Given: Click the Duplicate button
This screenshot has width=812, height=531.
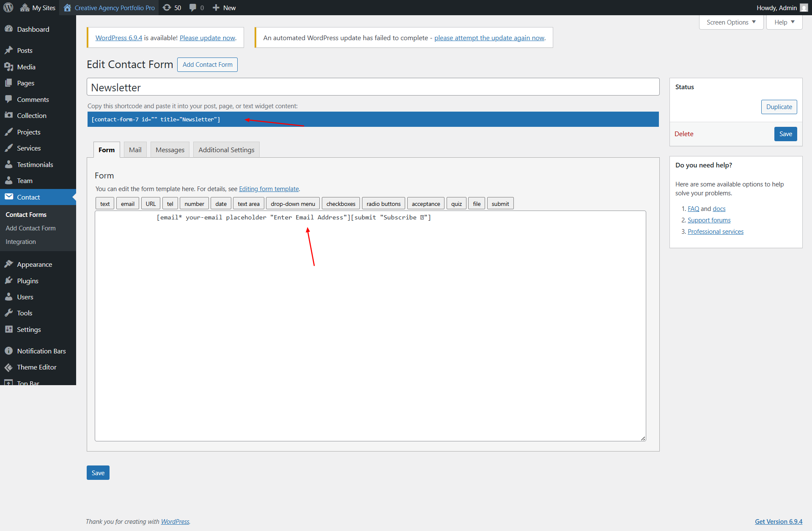Looking at the screenshot, I should point(779,107).
